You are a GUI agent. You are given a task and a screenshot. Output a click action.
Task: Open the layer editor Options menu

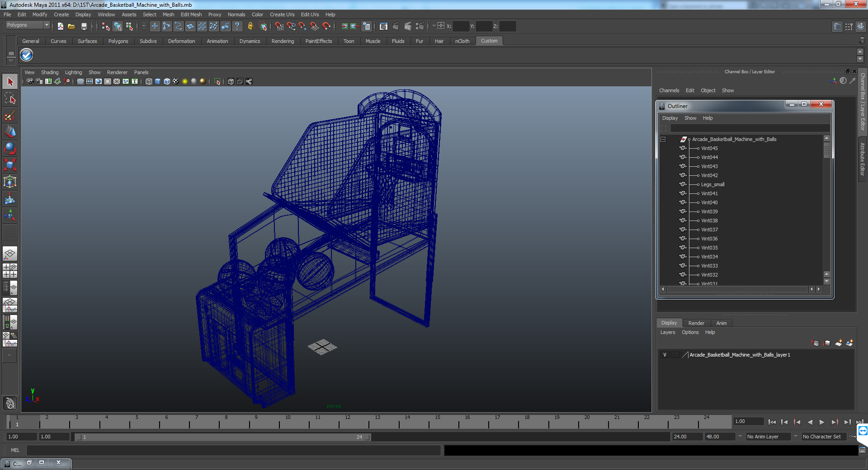(x=690, y=332)
